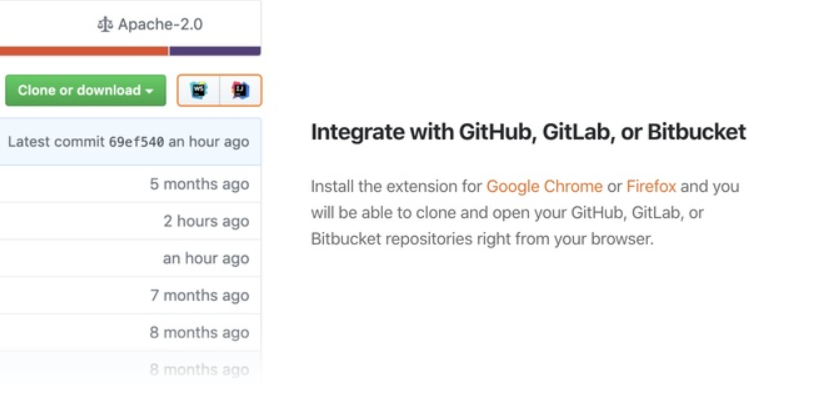Image resolution: width=817 pixels, height=407 pixels.
Task: Click the '2 hours ago' file timestamp
Action: (x=206, y=221)
